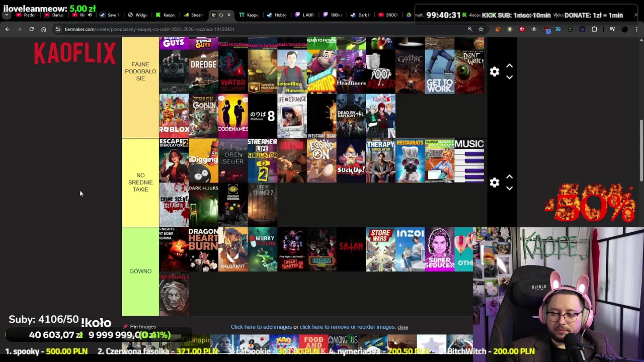Viewport: 644px width, 362px height.
Task: Select the SchoolBoy Runaway game tile
Action: [x=292, y=71]
